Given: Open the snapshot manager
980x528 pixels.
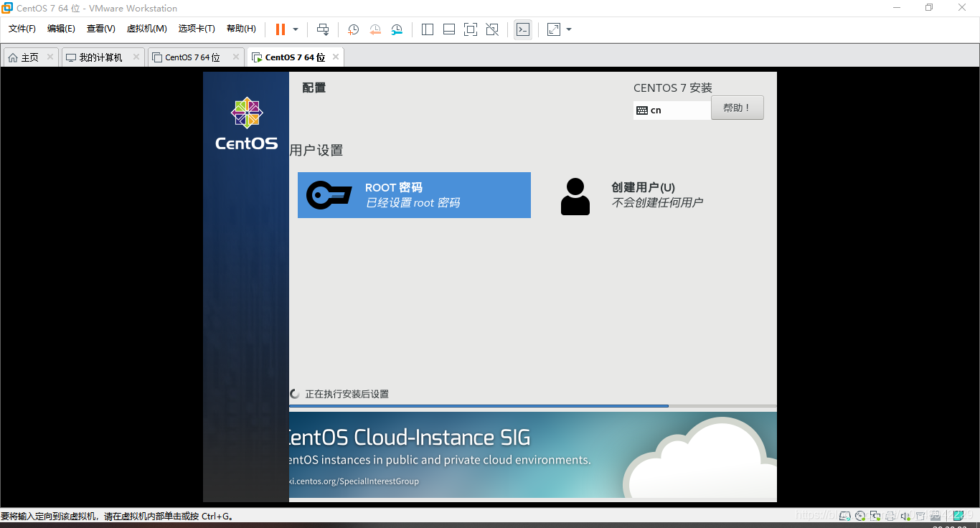Looking at the screenshot, I should (x=397, y=29).
